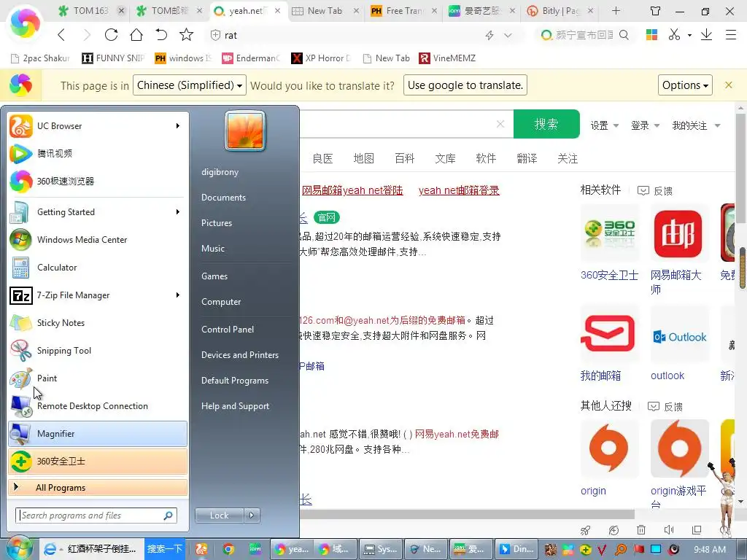This screenshot has height=560, width=747.
Task: Open Devices and Printers
Action: [239, 355]
